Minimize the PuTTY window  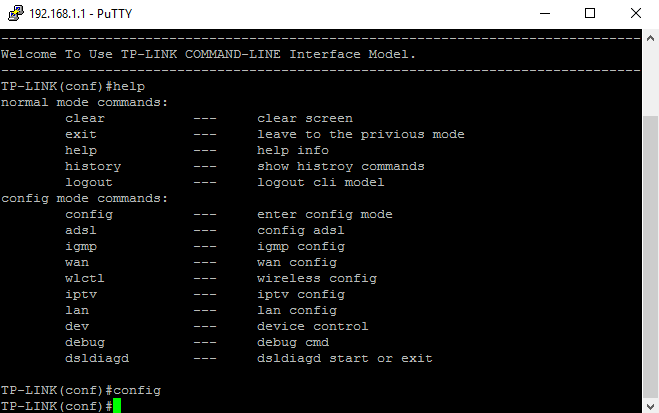545,13
